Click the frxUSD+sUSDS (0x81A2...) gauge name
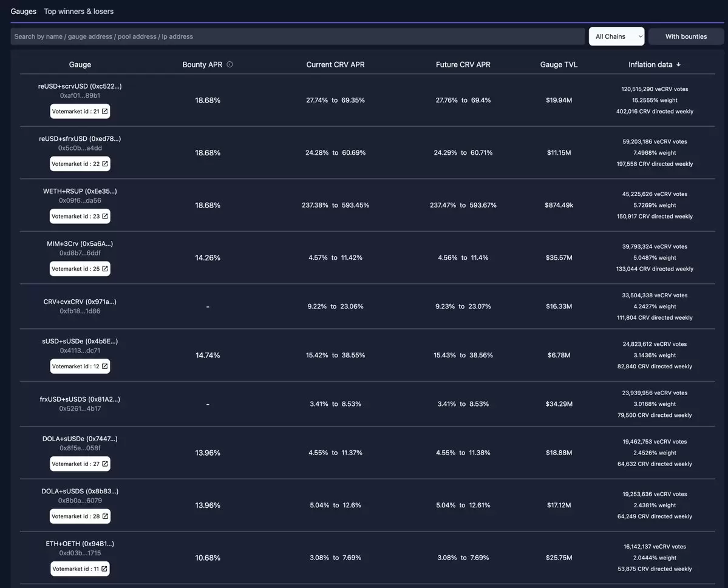The image size is (728, 588). 80,399
